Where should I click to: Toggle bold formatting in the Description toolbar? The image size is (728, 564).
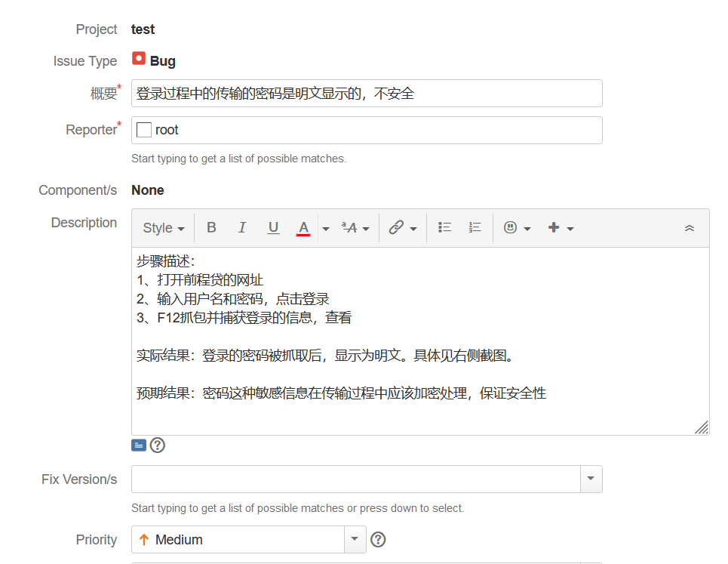tap(211, 227)
